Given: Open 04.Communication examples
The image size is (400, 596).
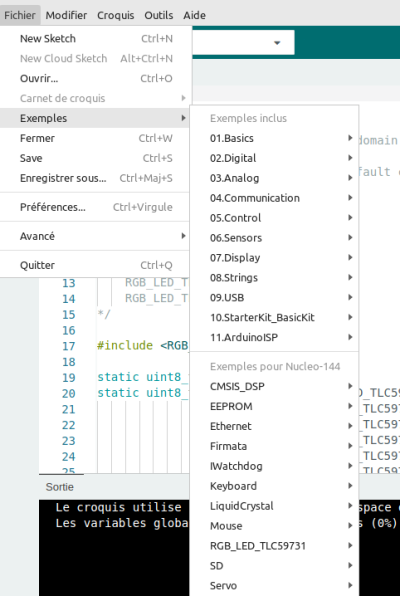Looking at the screenshot, I should pyautogui.click(x=274, y=198).
